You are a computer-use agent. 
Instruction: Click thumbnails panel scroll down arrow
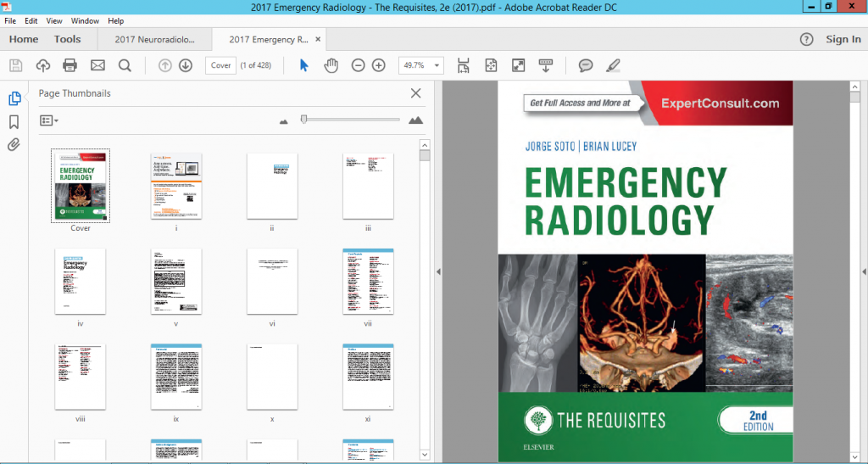pos(425,455)
